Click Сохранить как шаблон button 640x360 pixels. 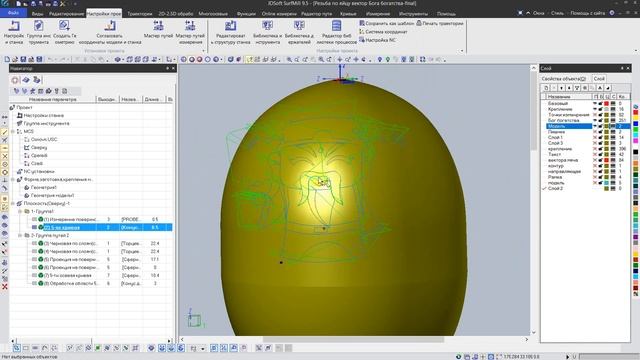coord(387,24)
